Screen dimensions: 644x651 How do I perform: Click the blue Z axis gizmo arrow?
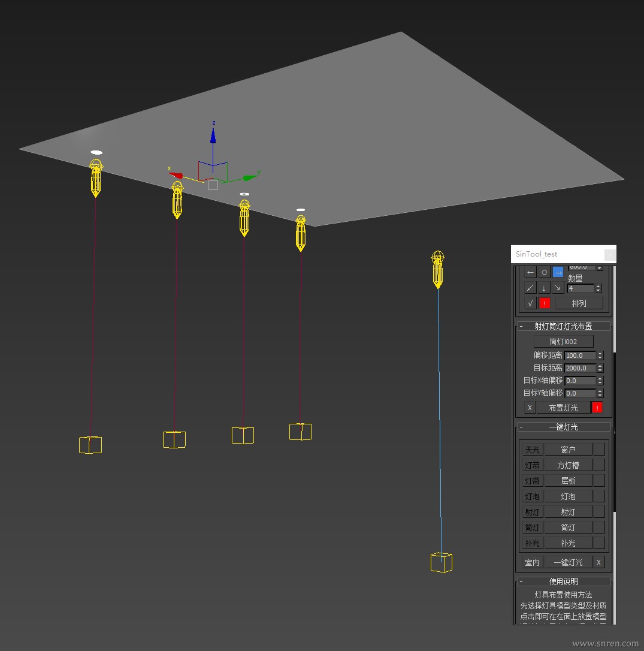[213, 135]
